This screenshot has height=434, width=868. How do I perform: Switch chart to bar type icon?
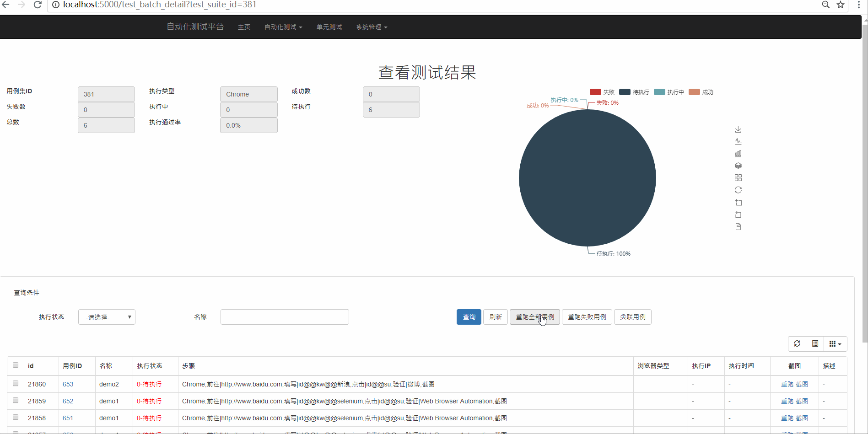click(738, 154)
